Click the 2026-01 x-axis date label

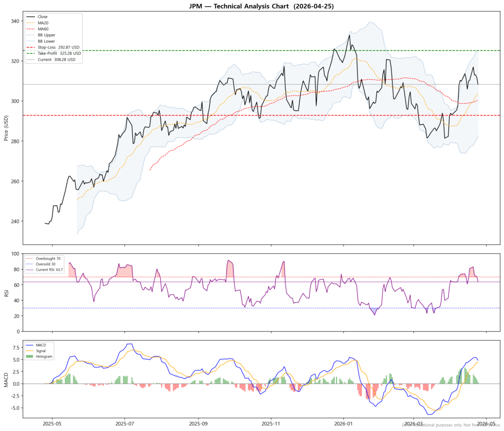[343, 423]
